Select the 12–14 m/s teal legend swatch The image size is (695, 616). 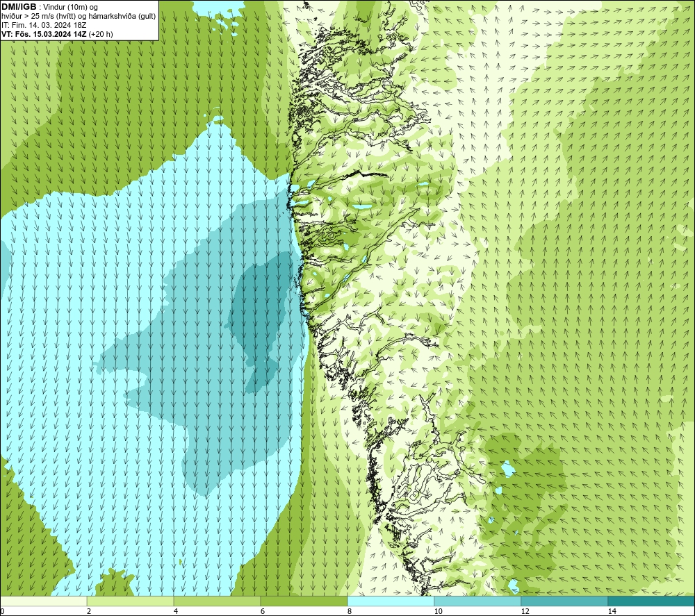[564, 601]
